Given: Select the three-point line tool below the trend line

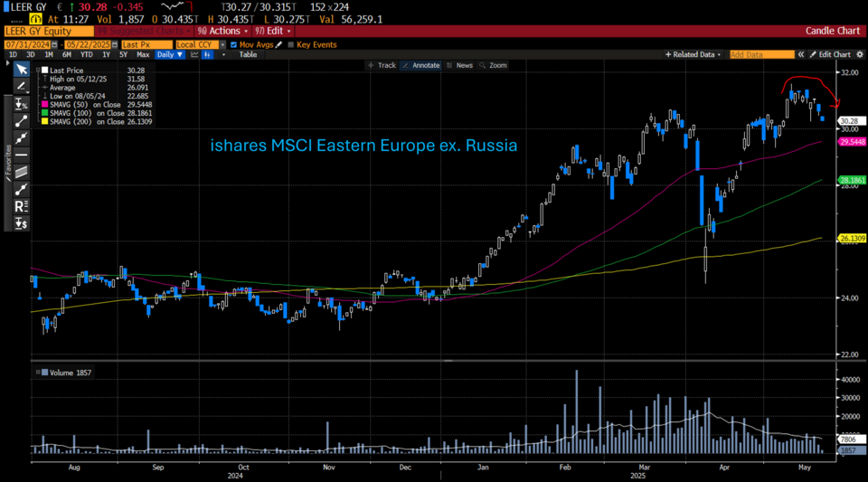Looking at the screenshot, I should pyautogui.click(x=21, y=137).
